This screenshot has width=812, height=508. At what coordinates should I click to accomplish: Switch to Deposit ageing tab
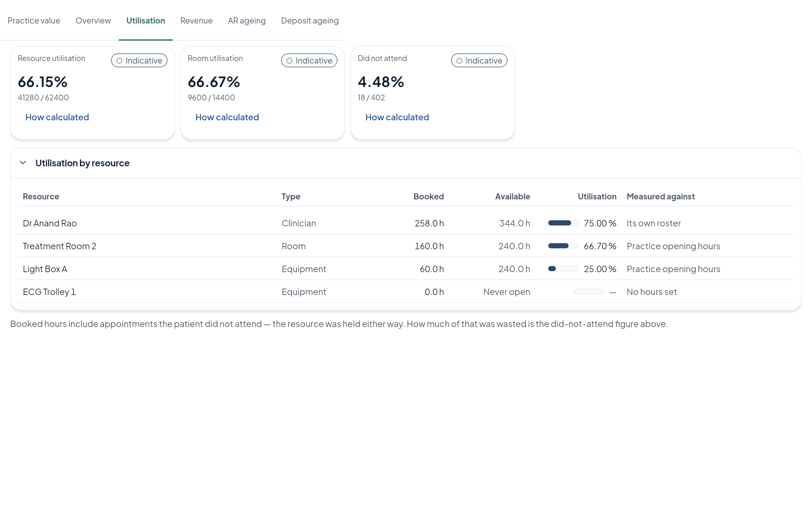[310, 21]
